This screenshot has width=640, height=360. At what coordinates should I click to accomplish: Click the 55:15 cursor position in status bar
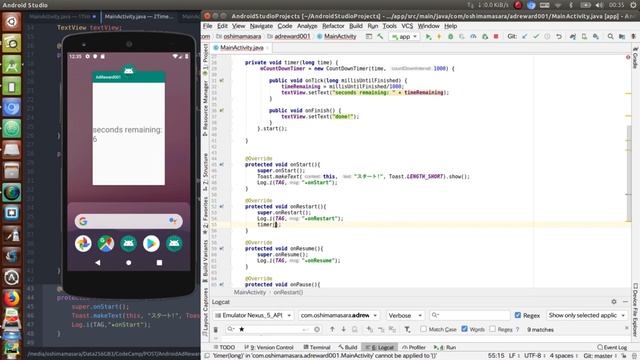[x=496, y=356]
